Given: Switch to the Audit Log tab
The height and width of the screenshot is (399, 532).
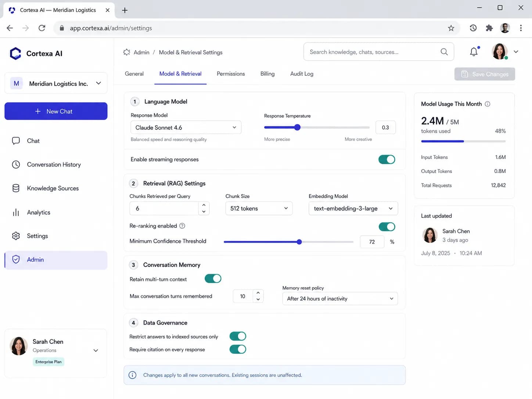Looking at the screenshot, I should [302, 74].
